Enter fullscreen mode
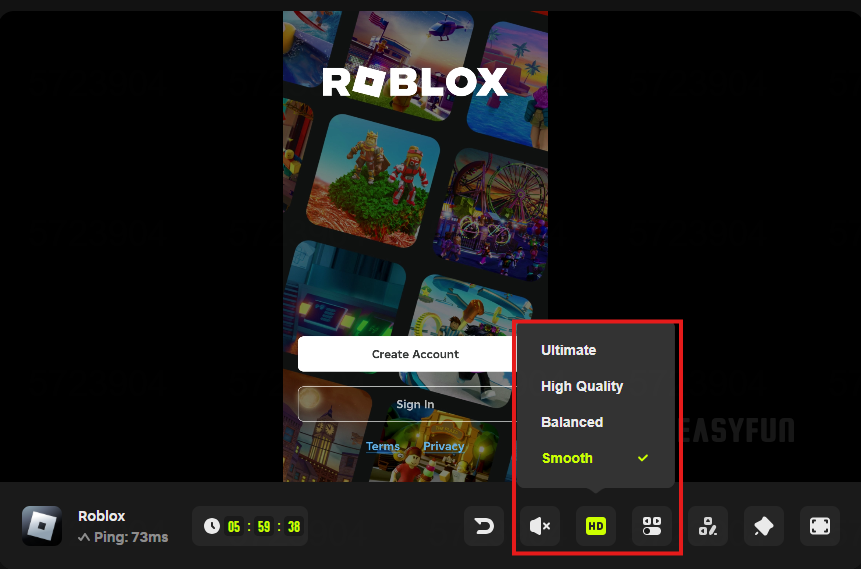The image size is (861, 569). (820, 526)
